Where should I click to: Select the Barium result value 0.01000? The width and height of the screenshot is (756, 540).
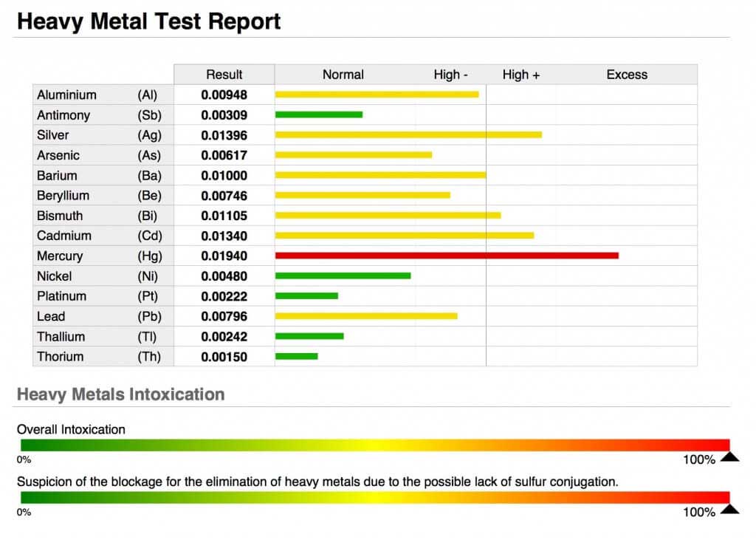pyautogui.click(x=224, y=175)
